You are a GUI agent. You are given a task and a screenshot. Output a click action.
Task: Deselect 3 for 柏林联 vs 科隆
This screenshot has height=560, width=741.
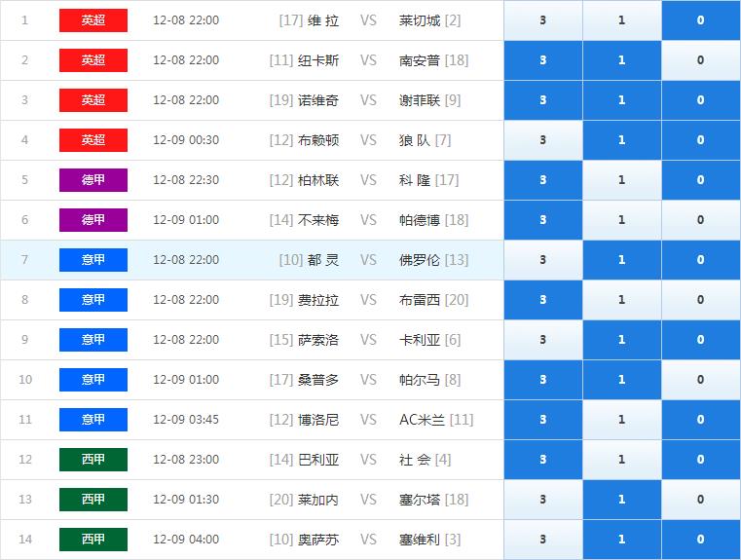543,180
